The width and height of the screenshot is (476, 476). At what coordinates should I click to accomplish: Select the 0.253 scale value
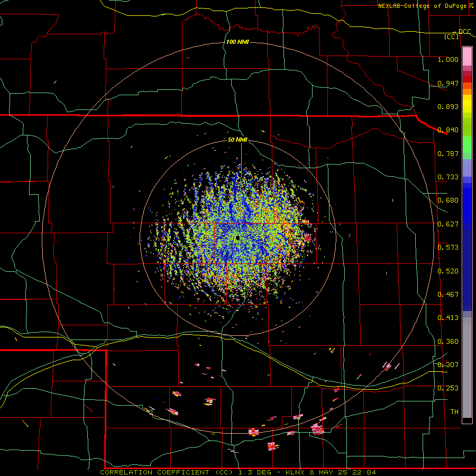(448, 388)
